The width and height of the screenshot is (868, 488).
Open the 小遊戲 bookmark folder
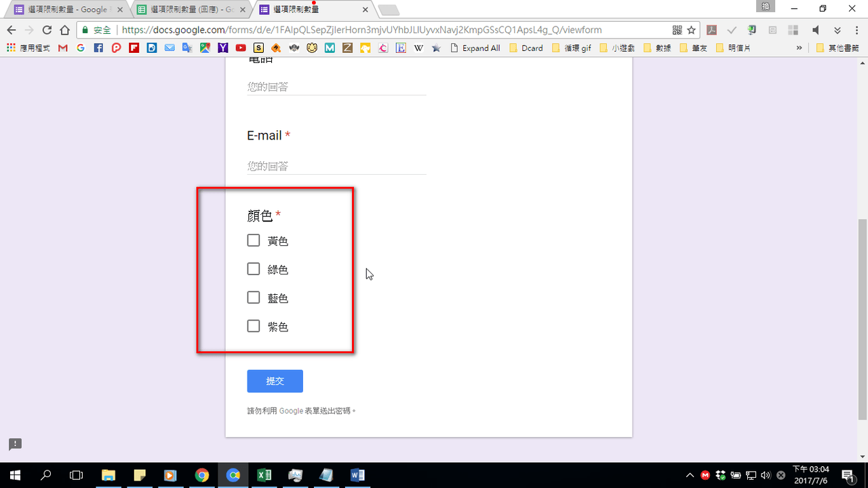coord(617,48)
